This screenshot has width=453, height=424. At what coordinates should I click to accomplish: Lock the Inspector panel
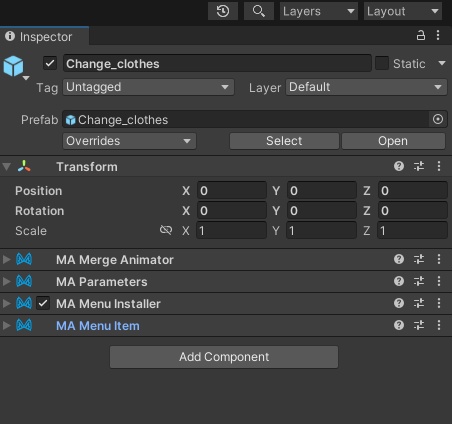pos(421,35)
